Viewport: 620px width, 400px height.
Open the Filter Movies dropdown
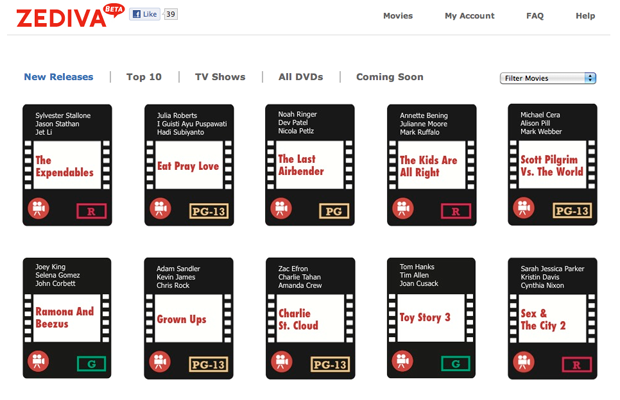(x=548, y=78)
